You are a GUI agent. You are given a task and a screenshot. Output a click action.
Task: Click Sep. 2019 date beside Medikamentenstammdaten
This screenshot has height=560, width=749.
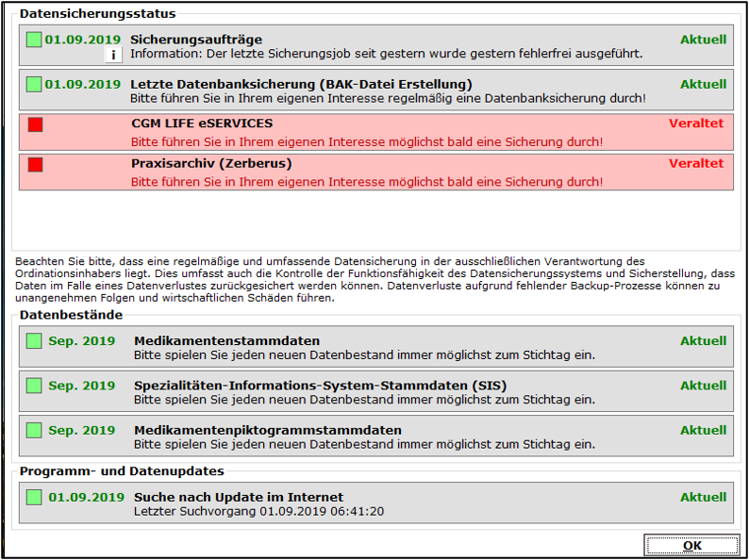click(82, 341)
